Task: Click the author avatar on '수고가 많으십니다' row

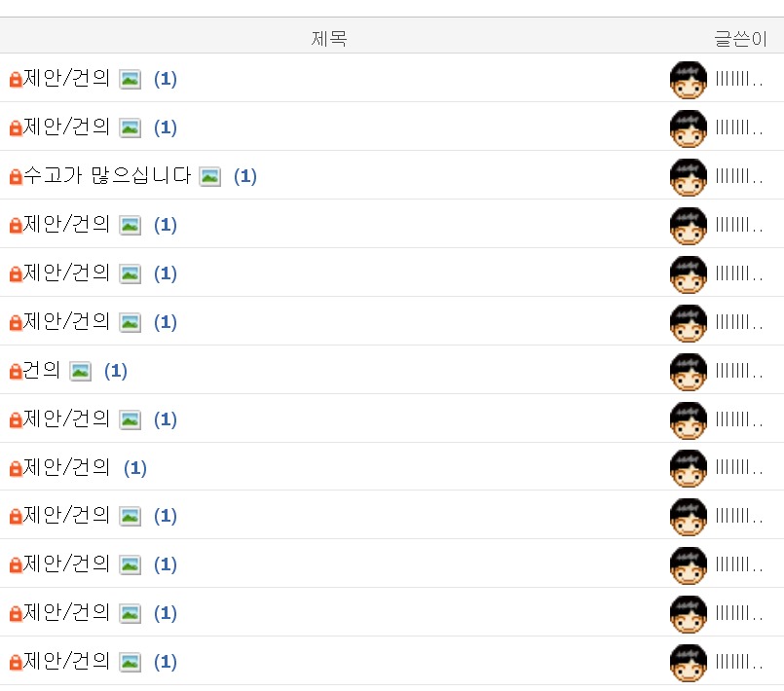Action: pos(688,177)
